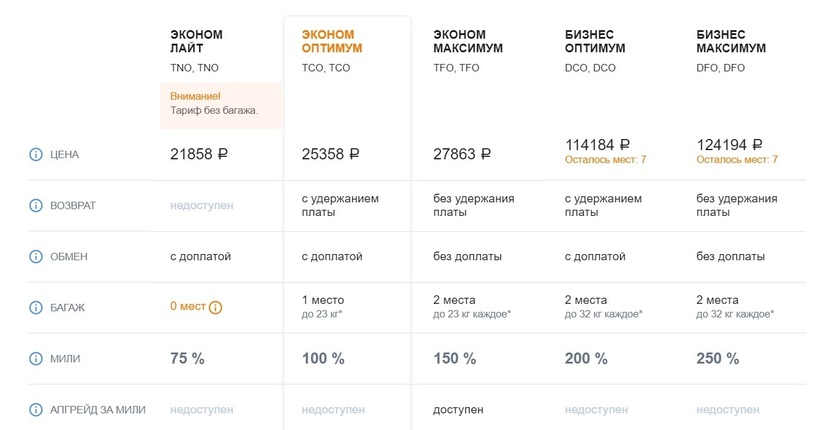Click the info icon beside ВОЗВРАТ
This screenshot has width=820, height=430.
[x=36, y=206]
